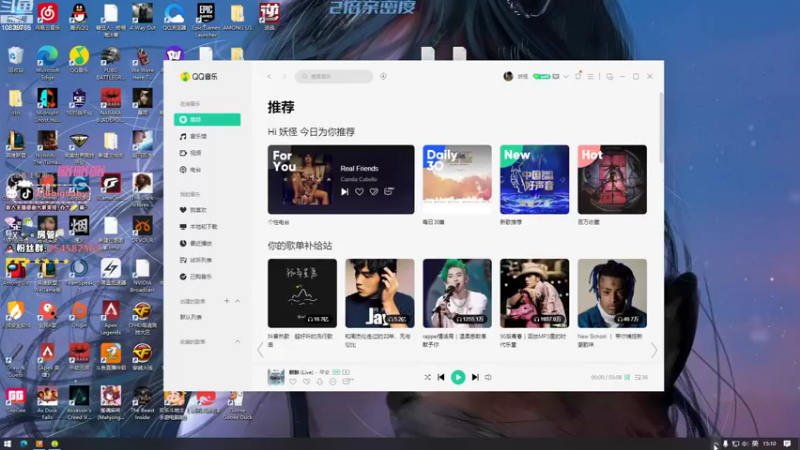
Task: Click the green play button
Action: tap(458, 377)
